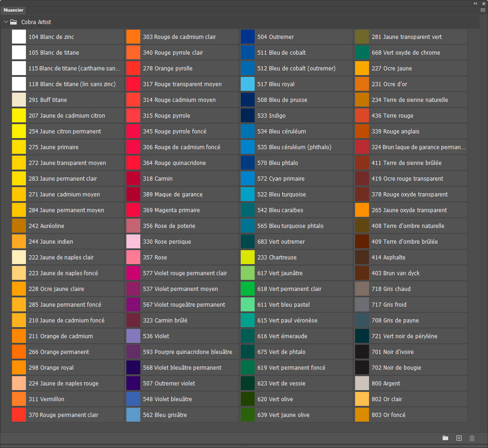Choose the 717 Gris froid swatch
This screenshot has height=448, width=488.
(362, 305)
